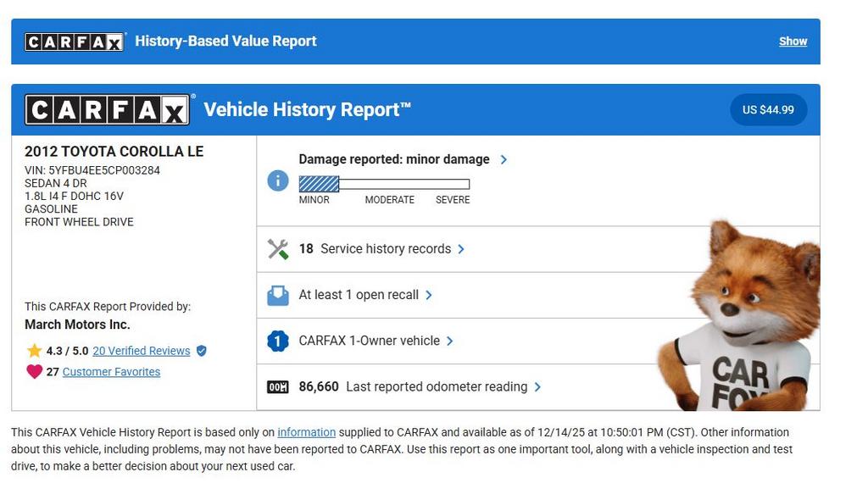Viewport: 868px width, 483px height.
Task: Open the 20 Verified Reviews link
Action: [x=141, y=351]
